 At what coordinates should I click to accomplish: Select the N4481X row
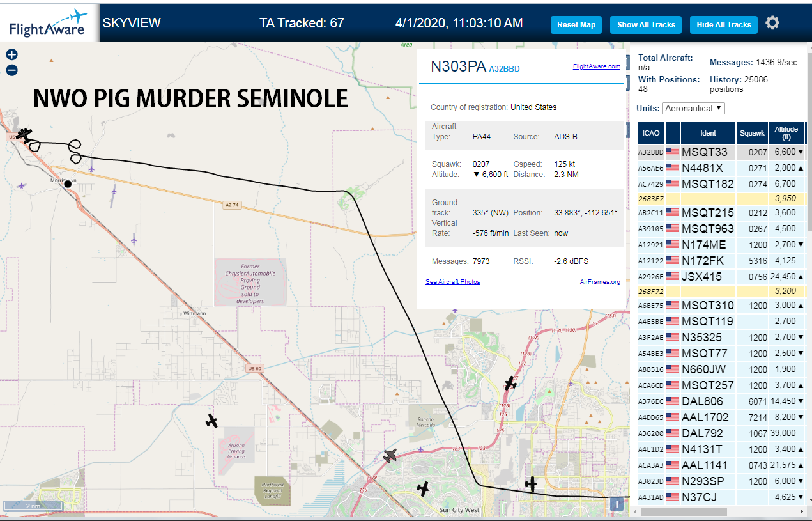721,168
